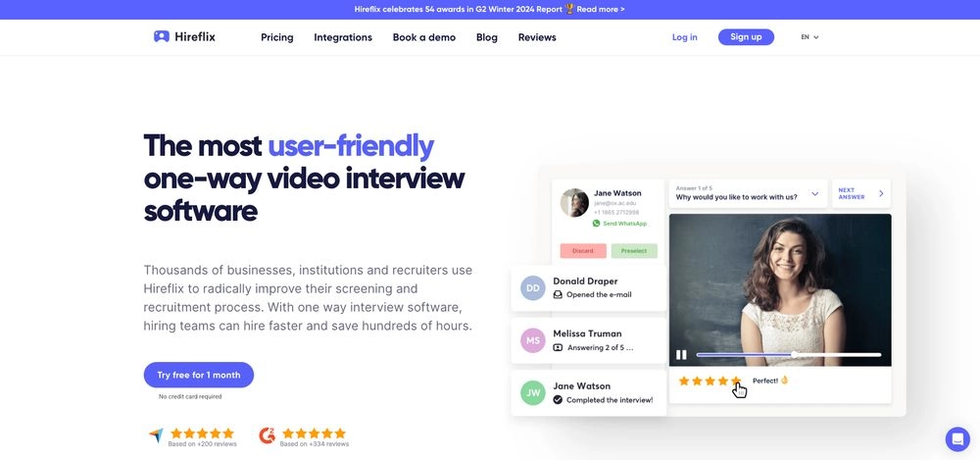Click the Hireflix wordmark text
Viewport: 980px width, 460px height.
pyautogui.click(x=195, y=37)
